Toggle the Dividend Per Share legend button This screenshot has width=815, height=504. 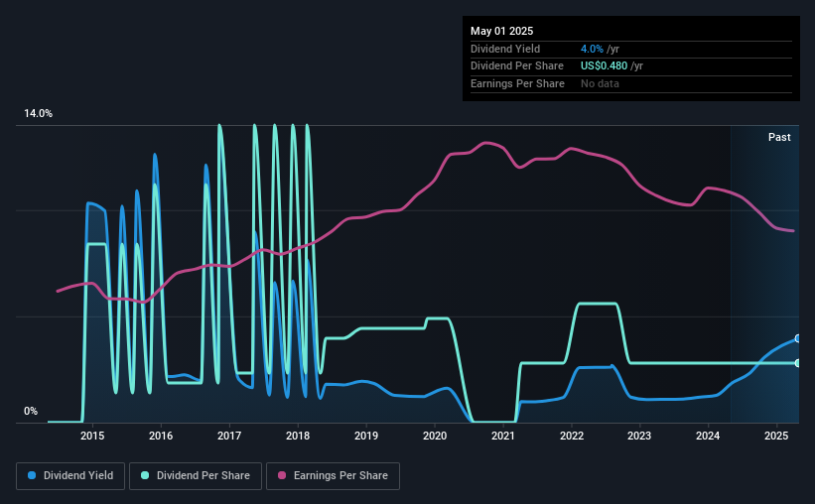point(196,476)
